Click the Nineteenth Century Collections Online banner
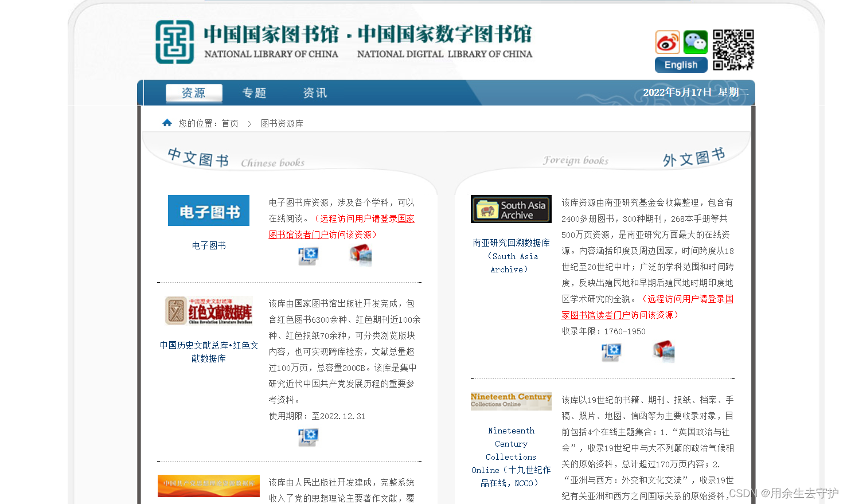 tap(511, 401)
